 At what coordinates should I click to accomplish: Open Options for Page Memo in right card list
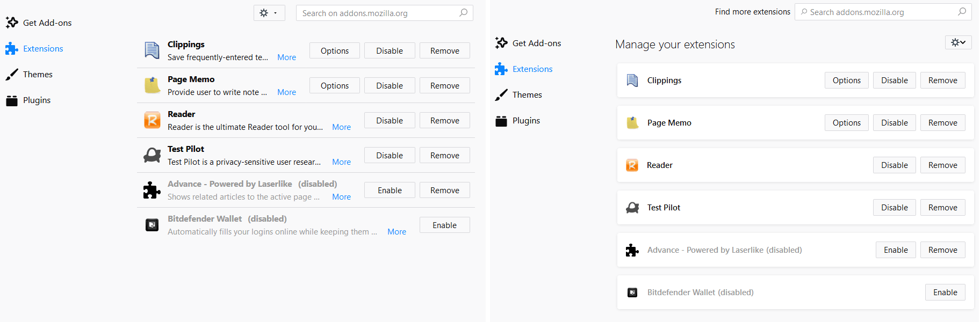click(x=847, y=123)
